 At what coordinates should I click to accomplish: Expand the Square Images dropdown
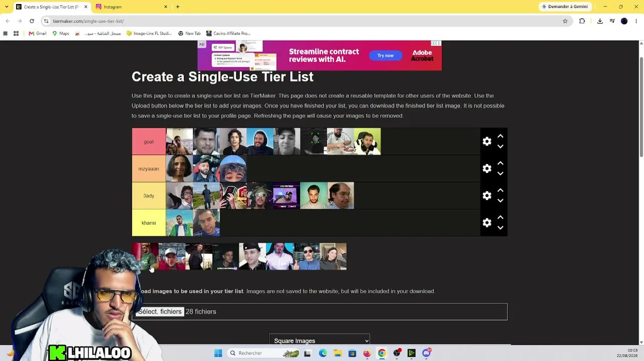[x=320, y=340]
